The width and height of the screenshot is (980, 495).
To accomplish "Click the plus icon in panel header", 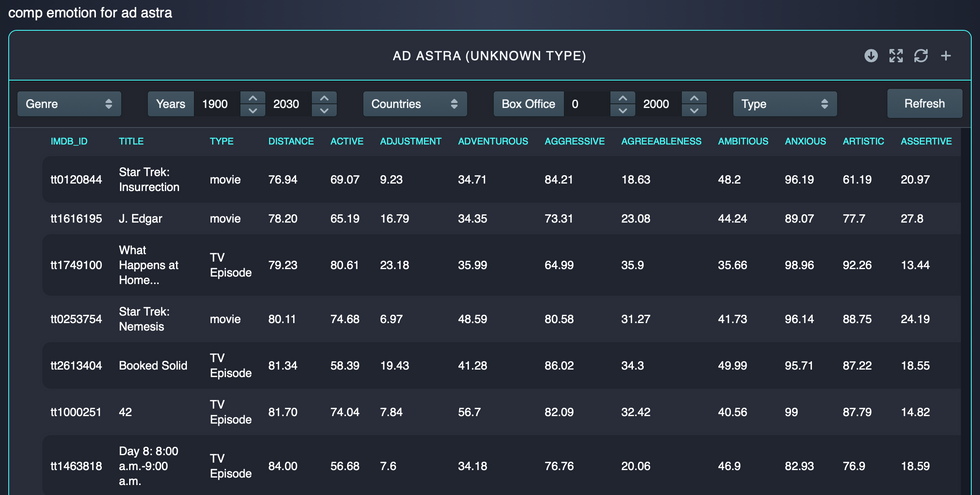I will click(x=946, y=56).
